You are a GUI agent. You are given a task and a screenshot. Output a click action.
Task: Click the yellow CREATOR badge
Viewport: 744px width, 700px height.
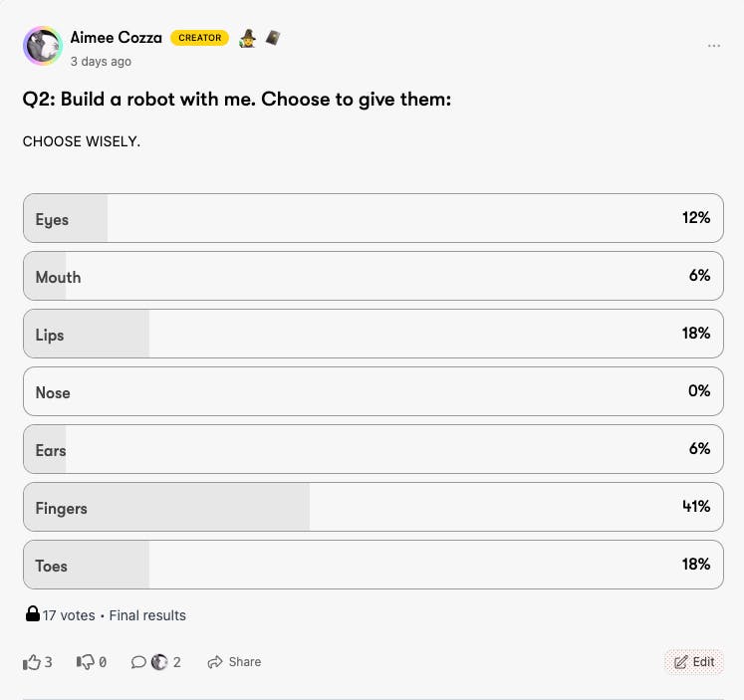[199, 38]
